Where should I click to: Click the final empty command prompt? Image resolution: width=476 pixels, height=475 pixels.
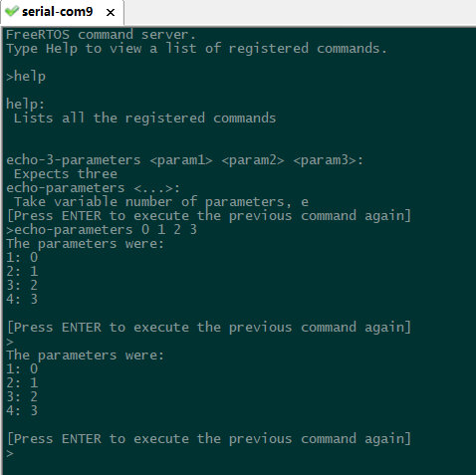coord(10,453)
